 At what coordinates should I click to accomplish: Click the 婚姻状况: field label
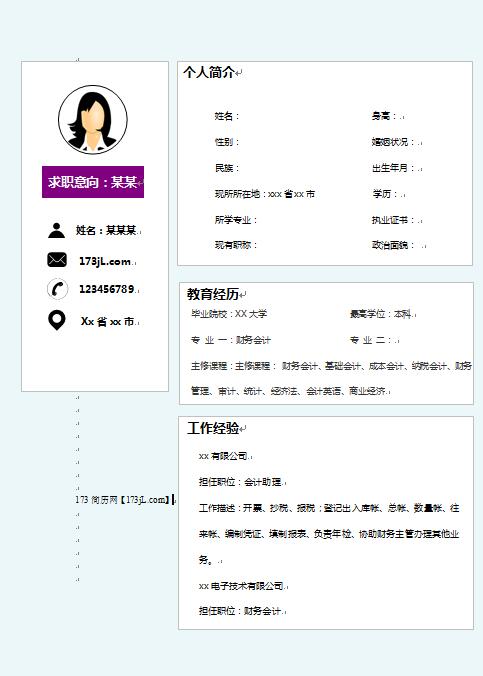[393, 142]
